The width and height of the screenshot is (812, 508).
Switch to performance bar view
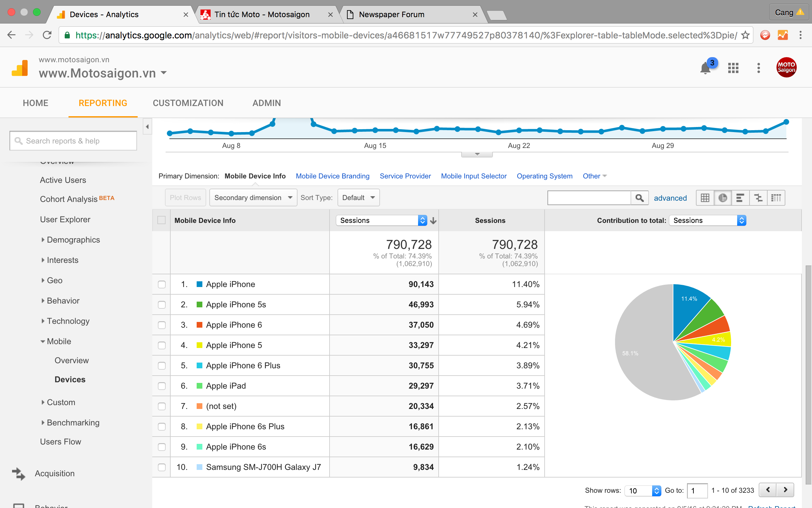[x=740, y=198]
